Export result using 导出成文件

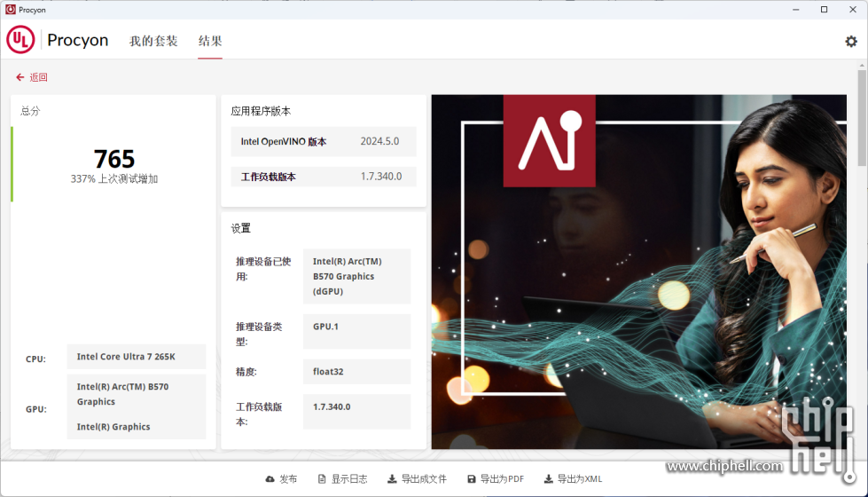(424, 478)
